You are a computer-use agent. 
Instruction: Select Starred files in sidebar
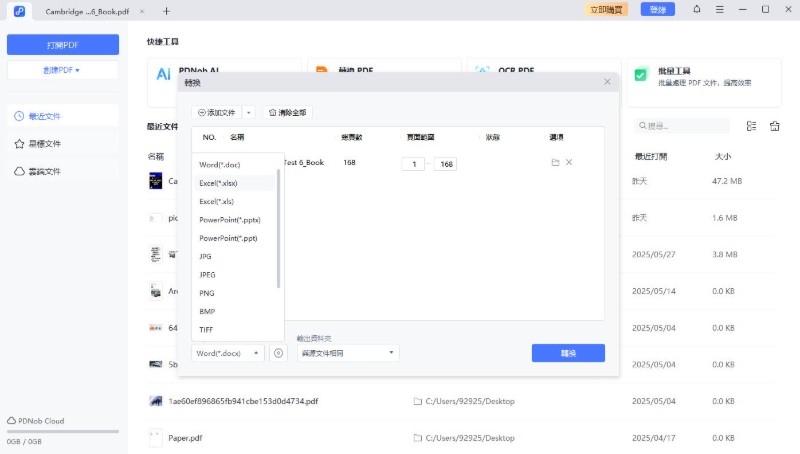pos(63,144)
